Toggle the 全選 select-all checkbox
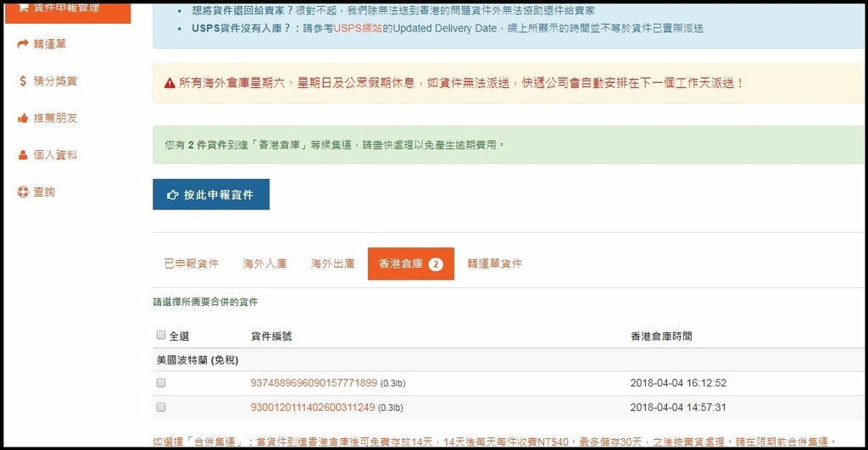Viewport: 868px width, 450px height. [161, 336]
